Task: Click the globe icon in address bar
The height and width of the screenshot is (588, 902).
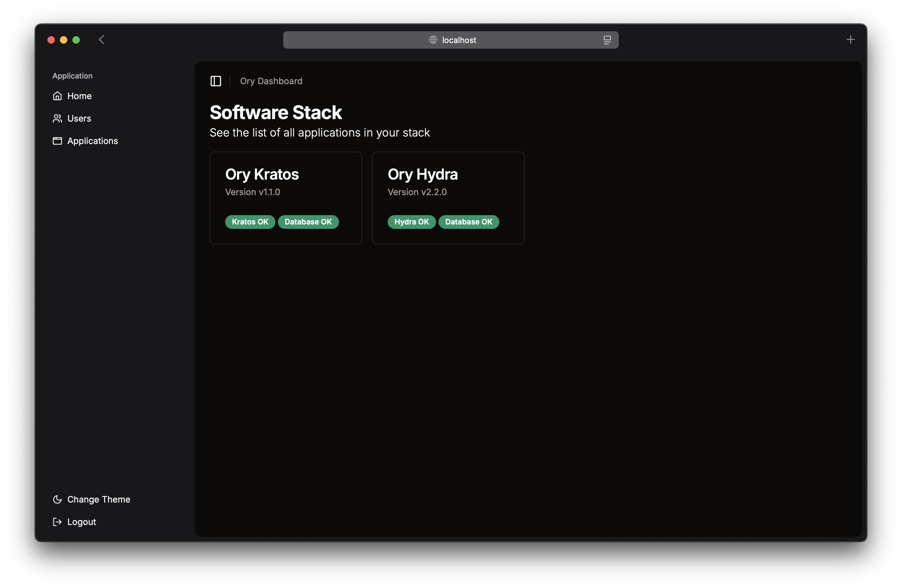Action: pos(433,40)
